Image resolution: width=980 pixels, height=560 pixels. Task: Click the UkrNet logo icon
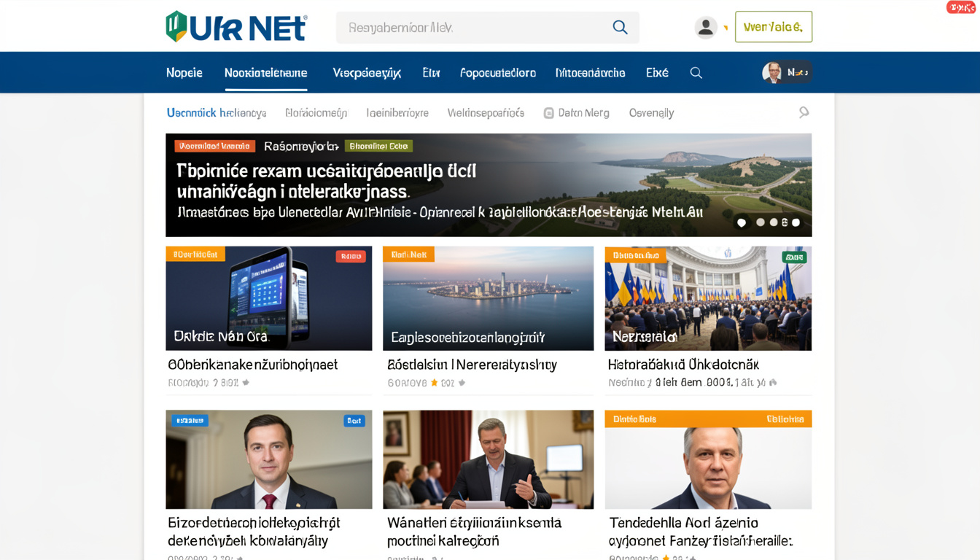pos(177,26)
